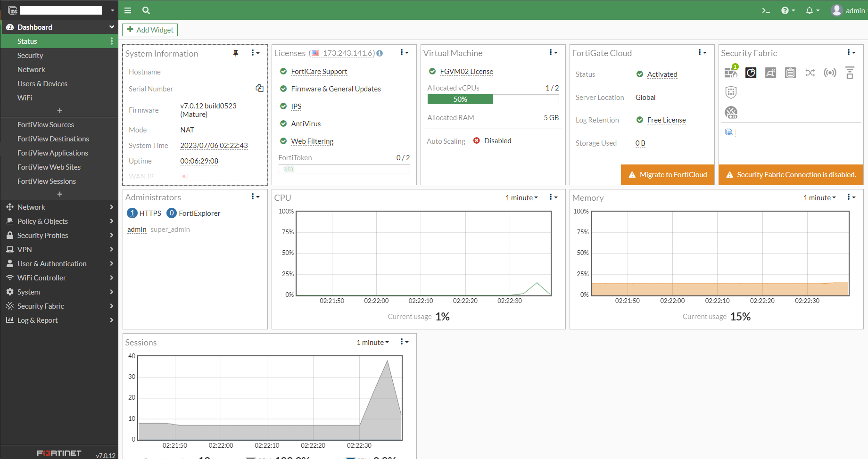The height and width of the screenshot is (459, 868).
Task: Open FortiGate Cloud widget options menu
Action: pos(702,53)
